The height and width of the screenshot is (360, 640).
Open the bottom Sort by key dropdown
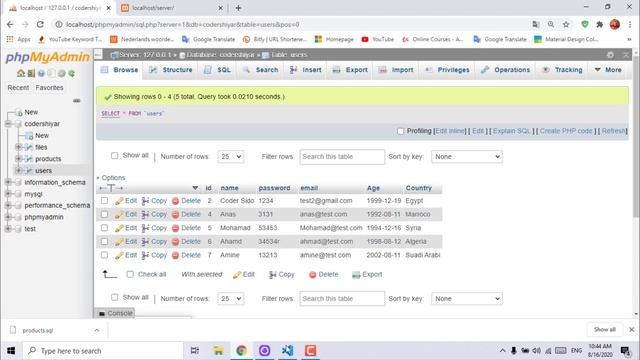coord(467,299)
